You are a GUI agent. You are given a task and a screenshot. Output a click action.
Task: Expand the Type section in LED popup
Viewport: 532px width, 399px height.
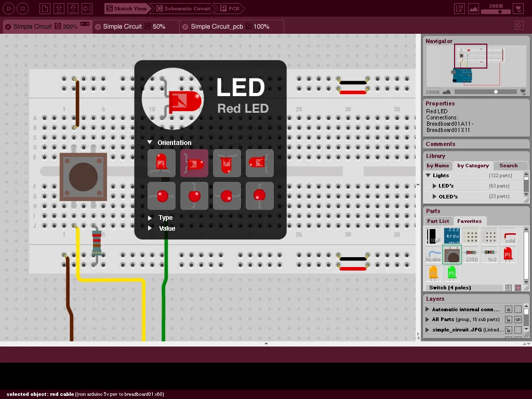pyautogui.click(x=150, y=218)
